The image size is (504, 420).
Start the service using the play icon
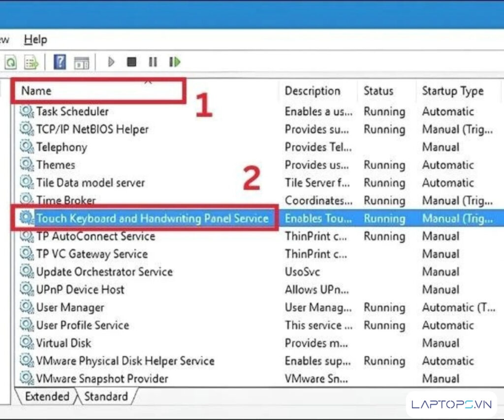click(x=111, y=62)
